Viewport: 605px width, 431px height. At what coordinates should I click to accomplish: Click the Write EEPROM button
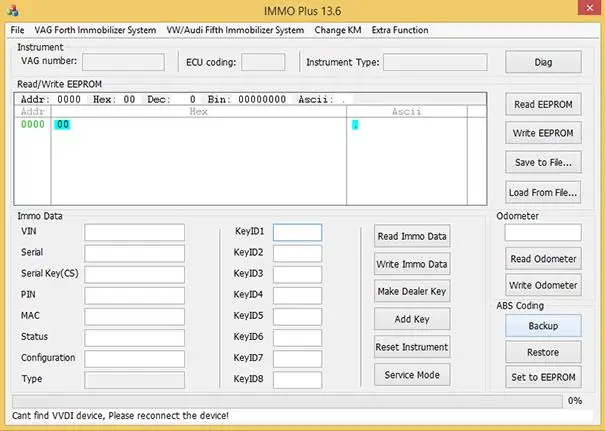(x=543, y=133)
